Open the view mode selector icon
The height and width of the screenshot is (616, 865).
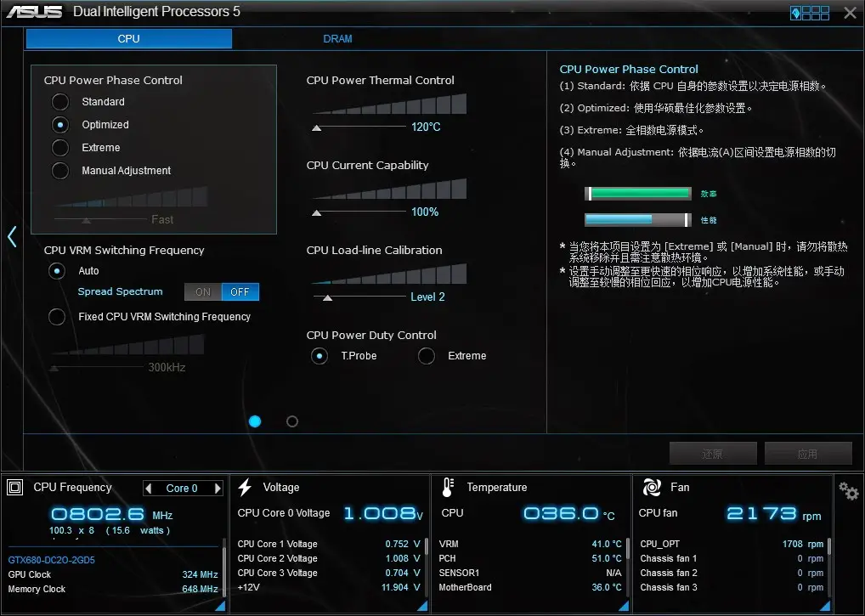809,13
